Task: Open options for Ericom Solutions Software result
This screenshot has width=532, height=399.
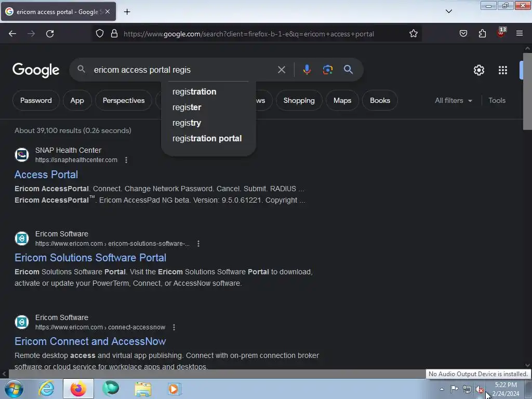Action: [x=198, y=244]
